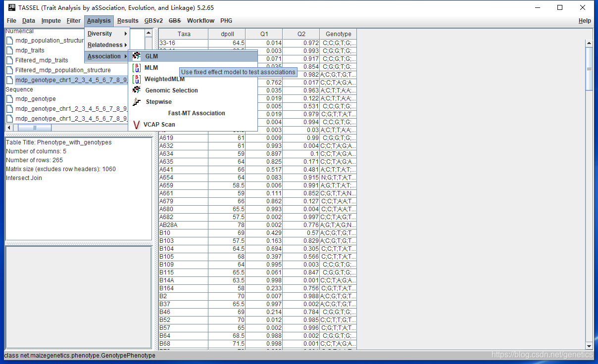The width and height of the screenshot is (598, 364).
Task: Select the VCAP Scan menu label
Action: pos(159,125)
